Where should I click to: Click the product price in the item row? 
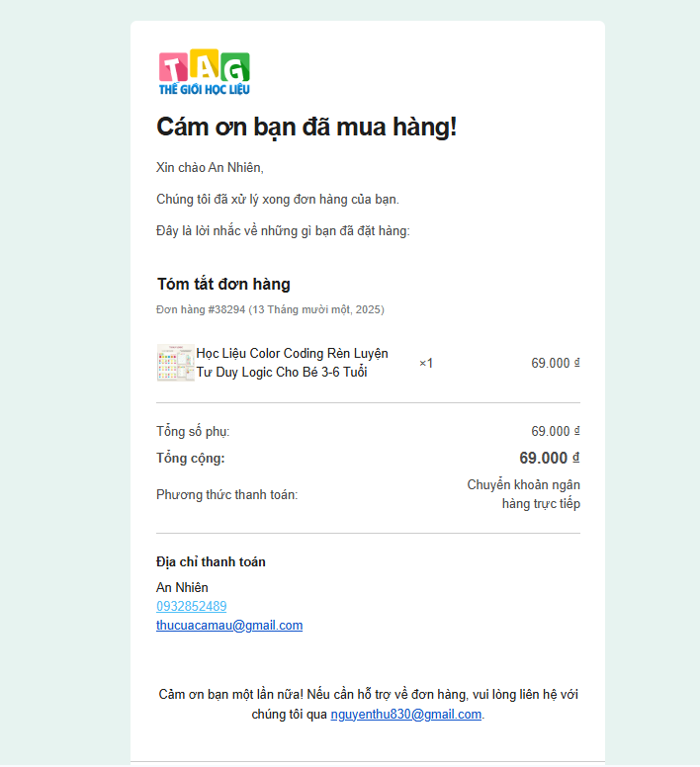(555, 363)
